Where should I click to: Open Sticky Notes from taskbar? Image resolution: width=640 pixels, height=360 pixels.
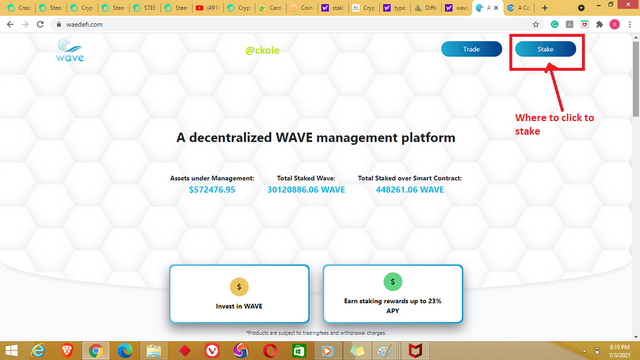click(x=357, y=351)
